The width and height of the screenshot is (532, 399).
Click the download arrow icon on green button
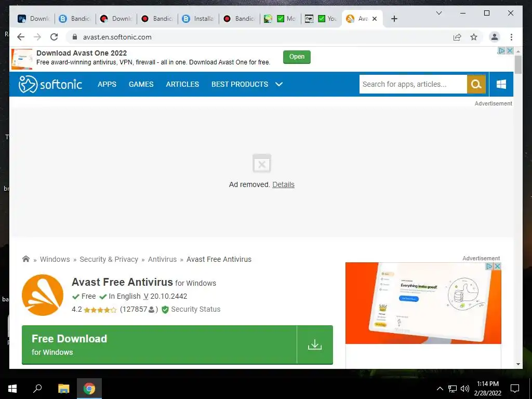click(x=314, y=344)
